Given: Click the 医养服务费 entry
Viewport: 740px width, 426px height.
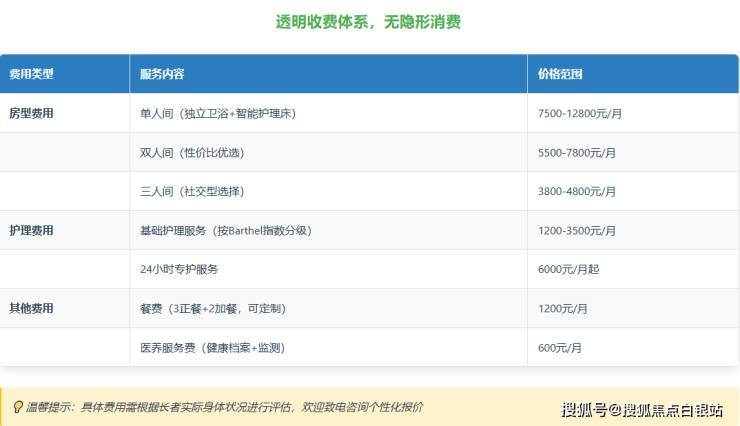Looking at the screenshot, I should click(x=212, y=347).
